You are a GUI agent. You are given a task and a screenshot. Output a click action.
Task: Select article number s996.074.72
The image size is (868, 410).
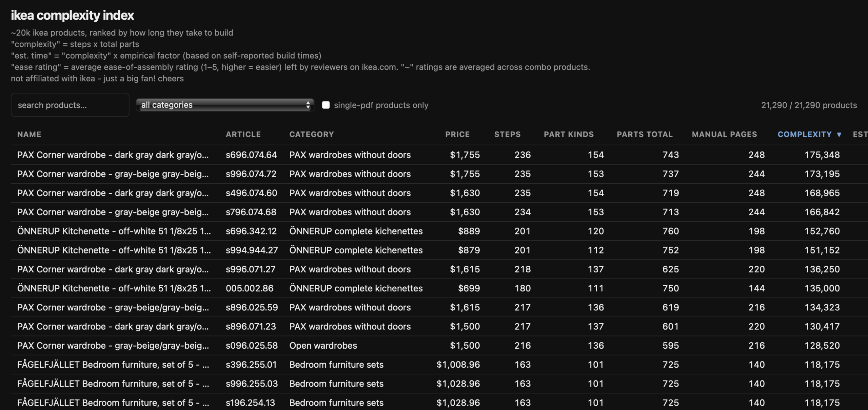click(251, 174)
